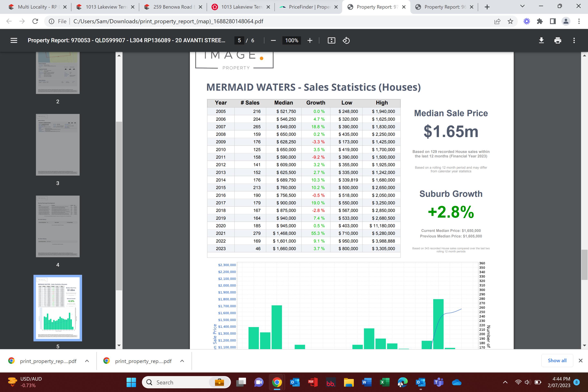588x392 pixels.
Task: Print the property report
Action: pyautogui.click(x=558, y=40)
